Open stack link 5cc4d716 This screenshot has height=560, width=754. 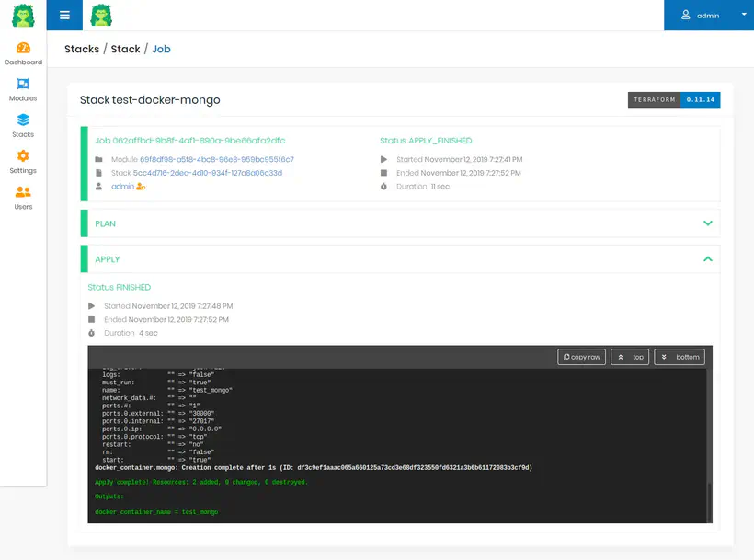click(208, 173)
